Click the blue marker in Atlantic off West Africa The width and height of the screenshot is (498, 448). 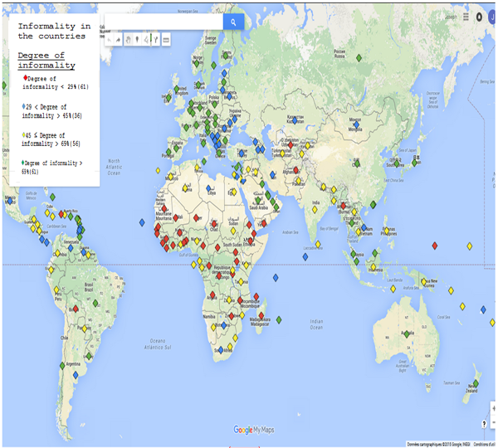pyautogui.click(x=142, y=222)
